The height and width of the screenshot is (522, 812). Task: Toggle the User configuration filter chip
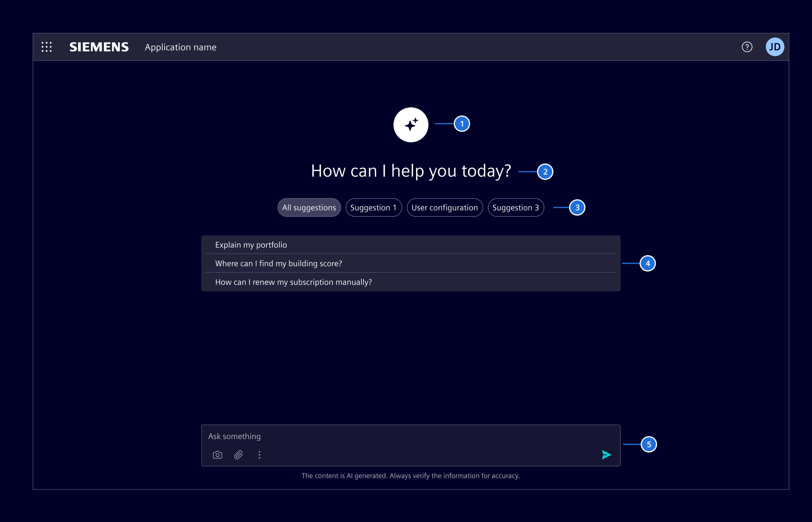tap(445, 207)
